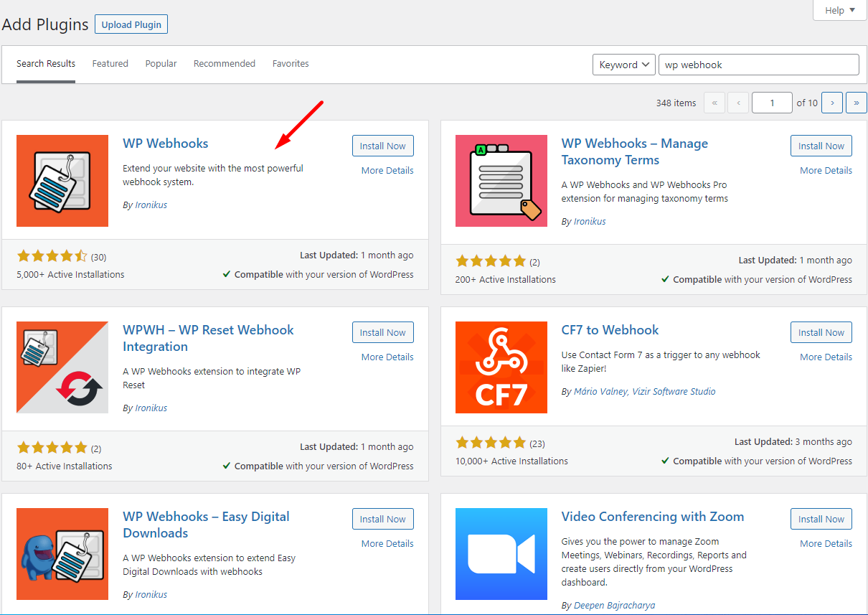Click Mário Valney, Vizir Software Studio author link
Viewport: 868px width, 615px height.
coord(644,392)
